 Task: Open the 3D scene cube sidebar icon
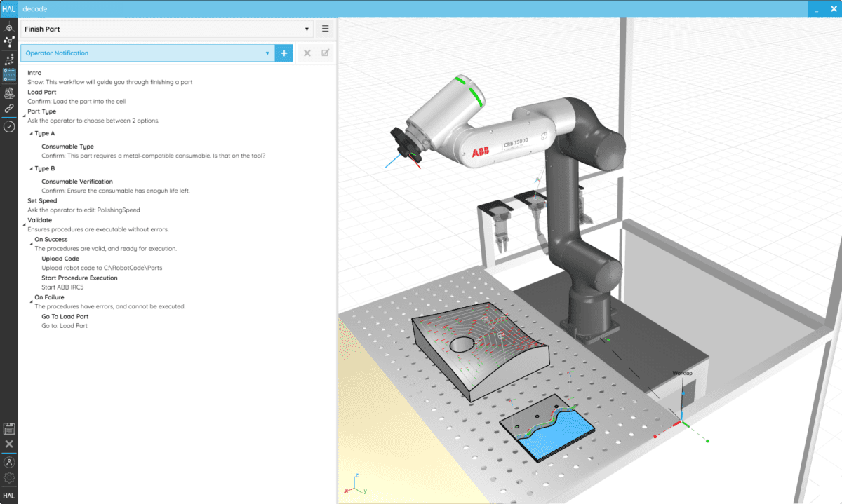pos(9,28)
